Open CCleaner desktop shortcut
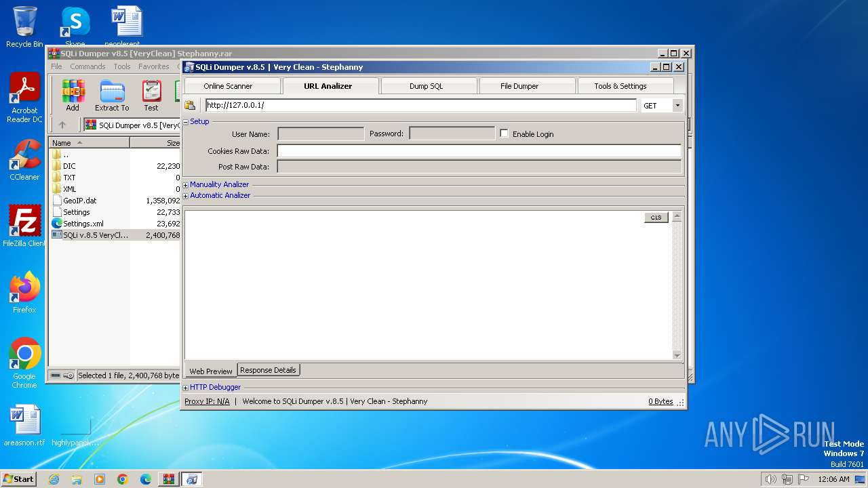868x488 pixels. click(x=24, y=160)
